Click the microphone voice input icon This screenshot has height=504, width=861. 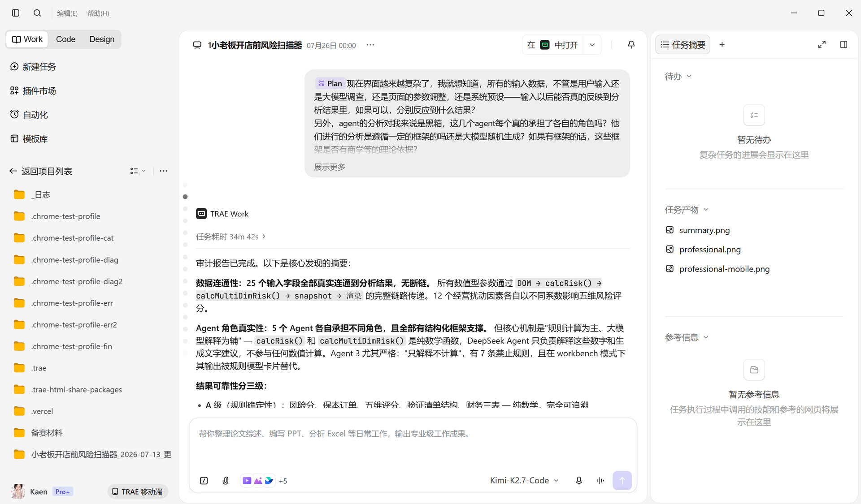coord(579,480)
